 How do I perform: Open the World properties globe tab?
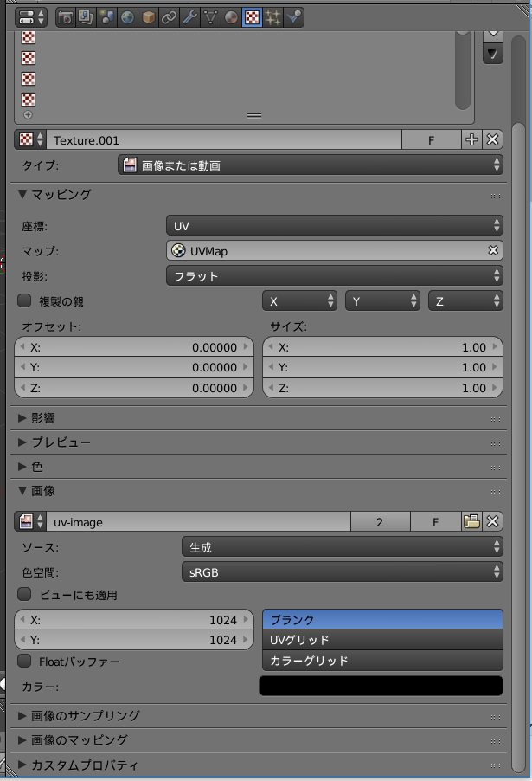(127, 17)
